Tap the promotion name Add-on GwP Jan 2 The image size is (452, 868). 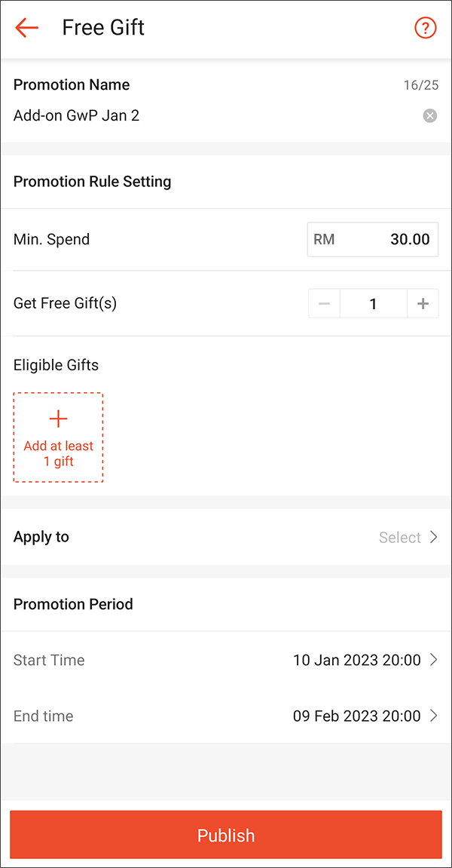[x=75, y=115]
